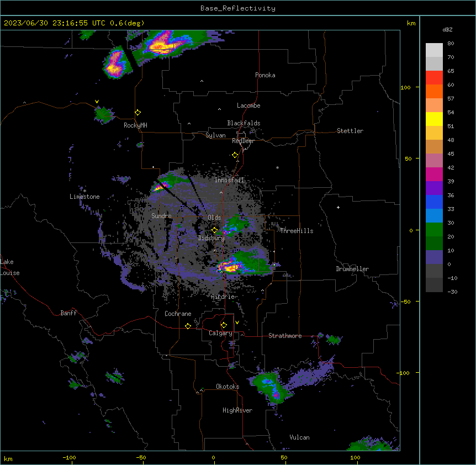The image size is (476, 465).
Task: Click the Base_Reflectivity title text
Action: [x=237, y=8]
